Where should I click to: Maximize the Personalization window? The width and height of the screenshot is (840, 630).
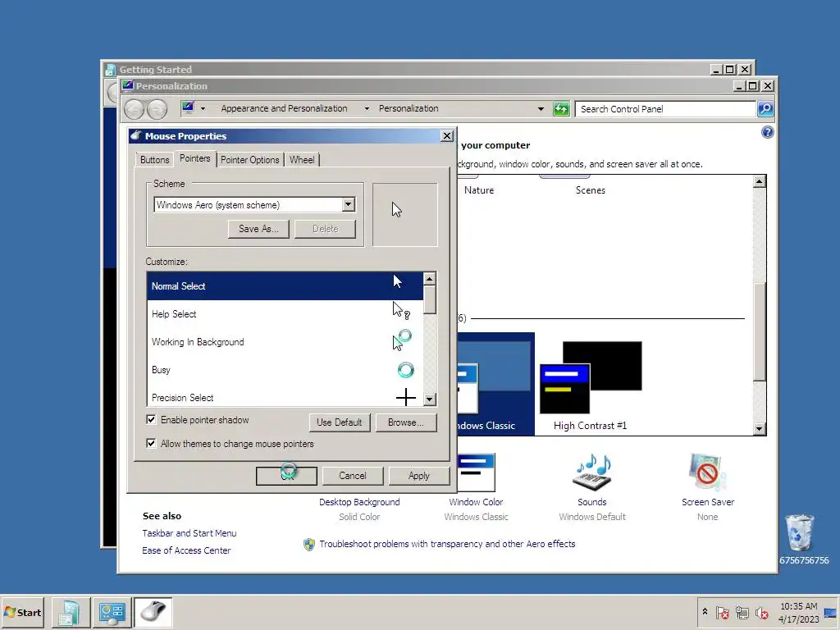(x=753, y=85)
